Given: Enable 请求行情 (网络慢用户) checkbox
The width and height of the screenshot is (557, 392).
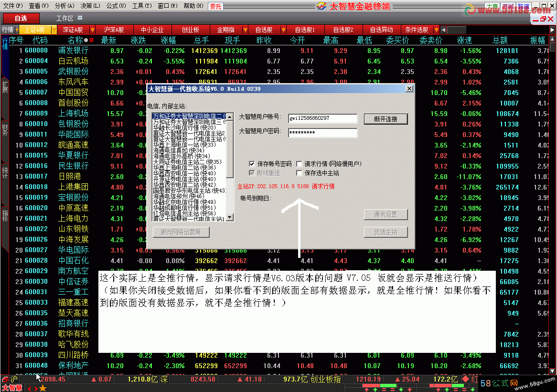Looking at the screenshot, I should [x=299, y=164].
